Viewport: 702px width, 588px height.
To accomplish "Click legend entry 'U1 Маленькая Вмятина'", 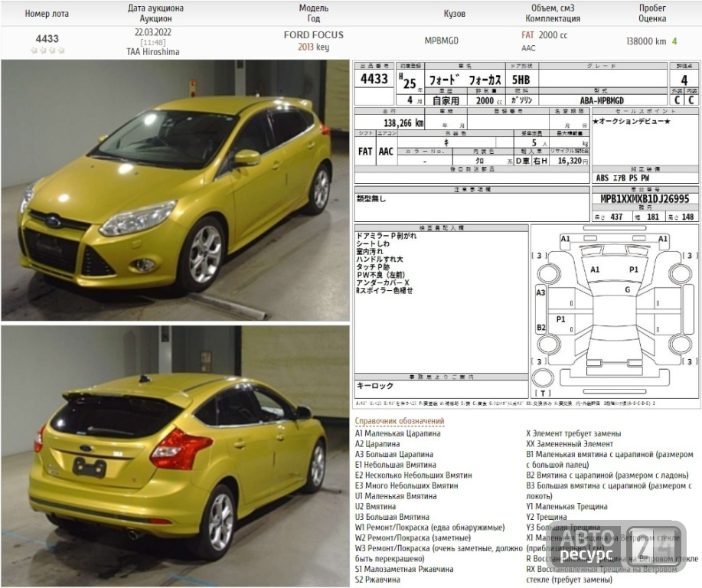I will (x=396, y=496).
